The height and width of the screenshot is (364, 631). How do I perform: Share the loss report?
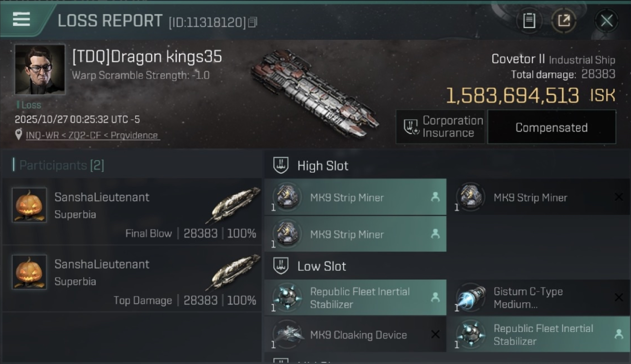(564, 20)
